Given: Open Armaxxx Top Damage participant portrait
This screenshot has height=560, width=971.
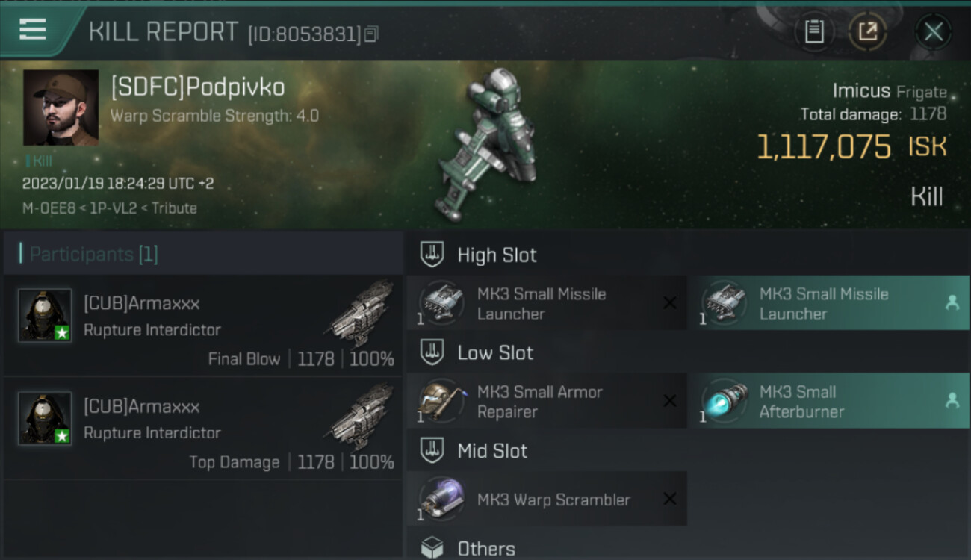Looking at the screenshot, I should pyautogui.click(x=45, y=418).
